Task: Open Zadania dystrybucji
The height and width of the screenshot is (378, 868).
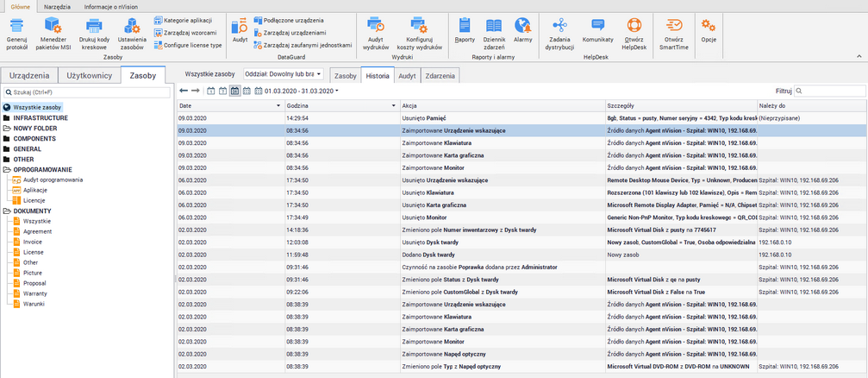Action: click(559, 26)
